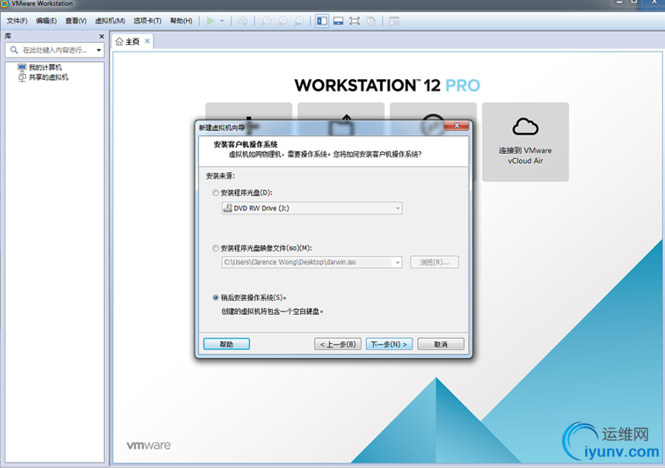665x468 pixels.
Task: Toggle the thumbnail bar toolbar icon
Action: tap(338, 21)
